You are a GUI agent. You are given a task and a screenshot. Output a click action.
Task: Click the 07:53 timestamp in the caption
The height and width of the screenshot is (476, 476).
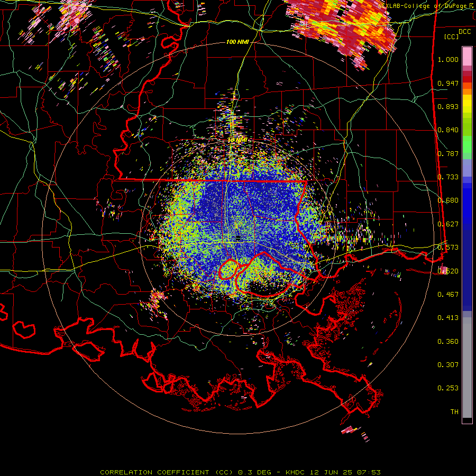368,472
